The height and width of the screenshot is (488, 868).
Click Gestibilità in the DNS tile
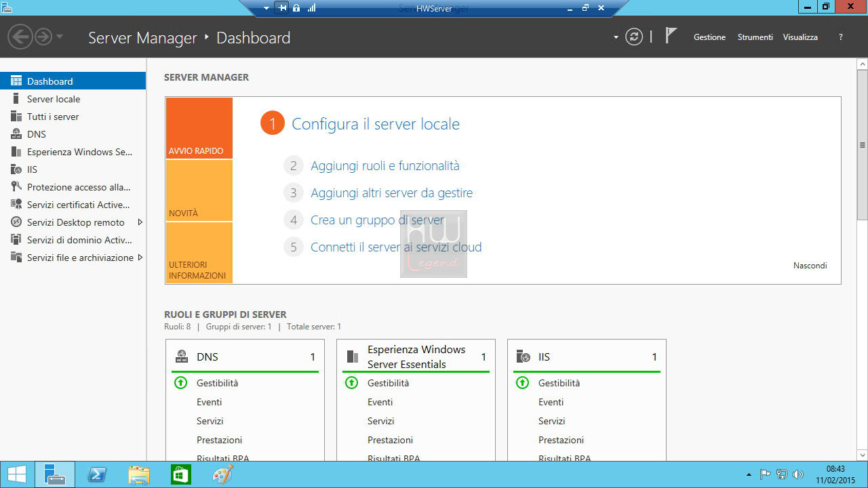(218, 383)
